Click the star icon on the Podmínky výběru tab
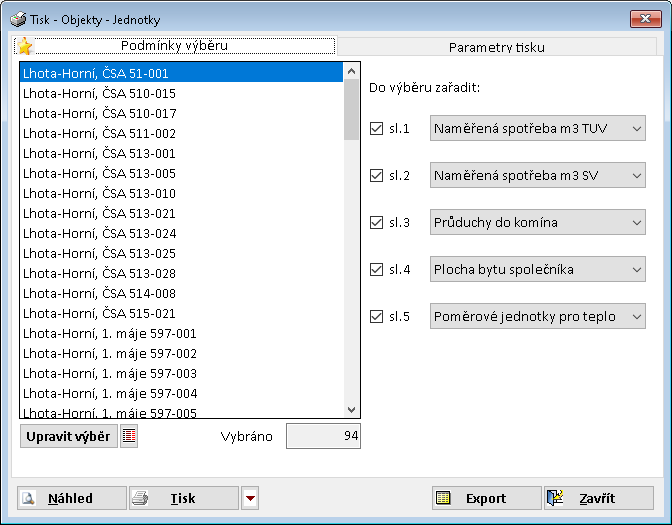The image size is (672, 525). coord(25,47)
